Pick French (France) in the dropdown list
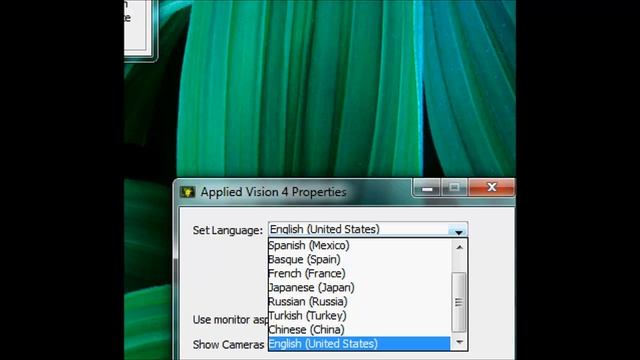 click(x=359, y=273)
